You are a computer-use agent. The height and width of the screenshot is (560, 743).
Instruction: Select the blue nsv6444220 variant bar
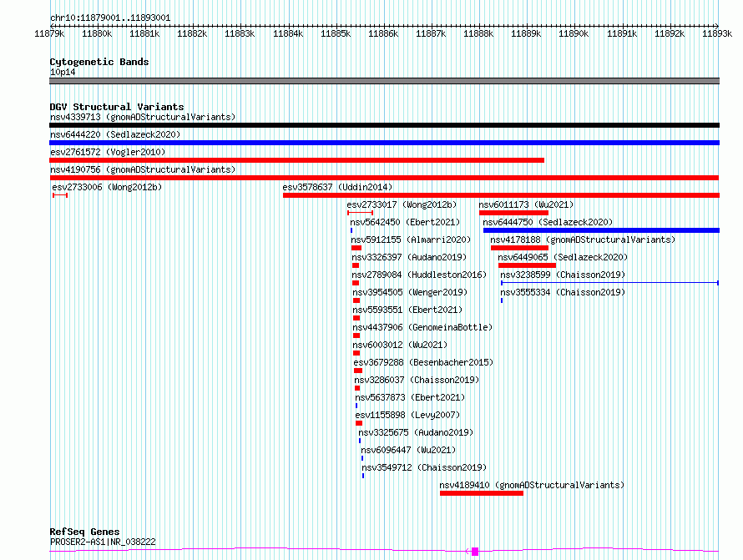tap(384, 143)
